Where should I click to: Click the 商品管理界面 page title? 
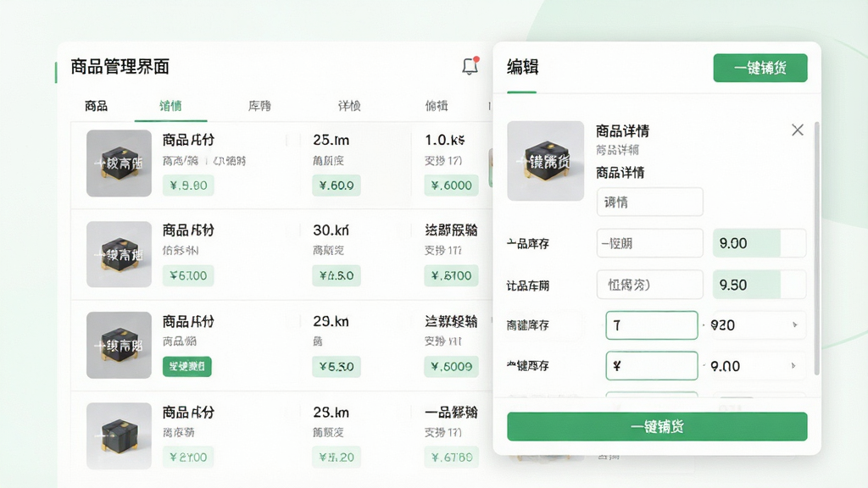(120, 67)
